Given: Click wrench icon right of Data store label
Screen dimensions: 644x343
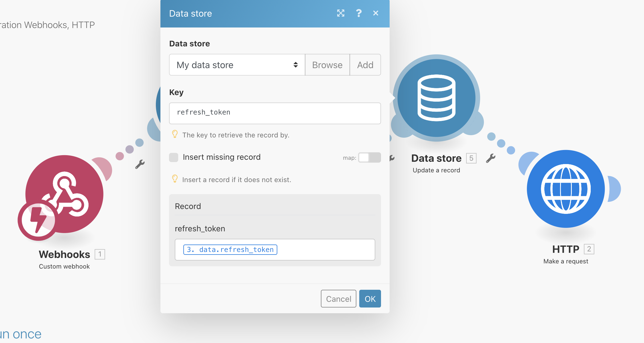Looking at the screenshot, I should tap(490, 158).
